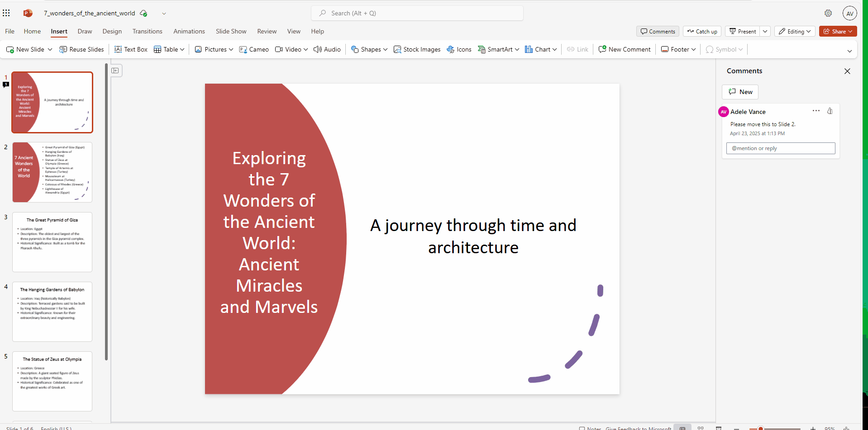Insert Icons into the slide
The width and height of the screenshot is (868, 430).
tap(459, 49)
